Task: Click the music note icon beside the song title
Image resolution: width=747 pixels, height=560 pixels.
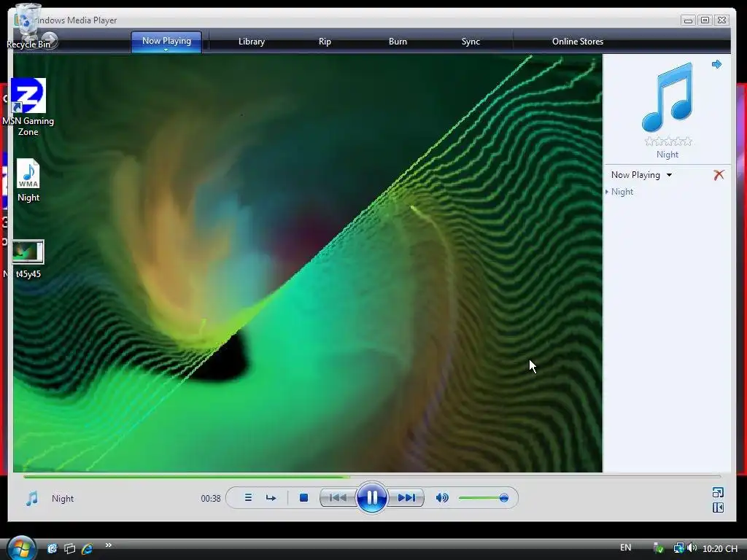Action: [32, 498]
